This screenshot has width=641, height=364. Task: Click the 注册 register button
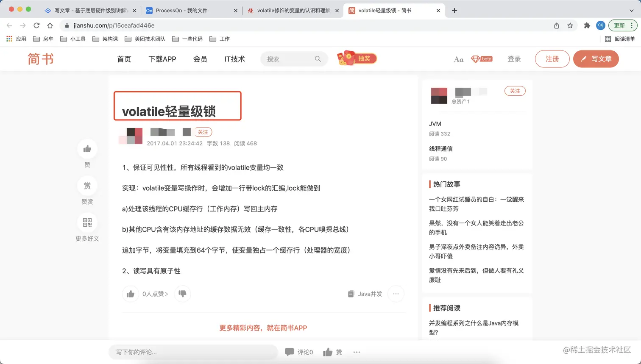pyautogui.click(x=552, y=59)
